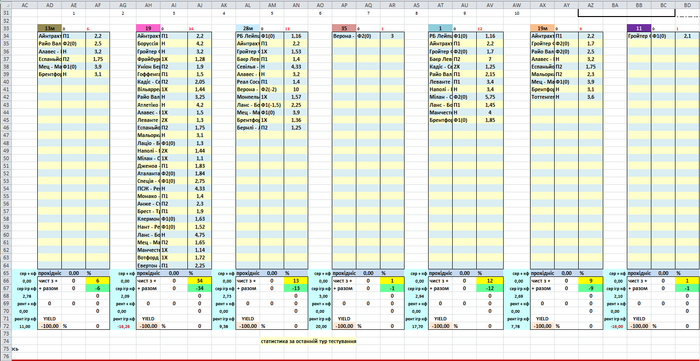Select the yellow cell with value 13
This screenshot has width=700, height=361.
pos(296,281)
